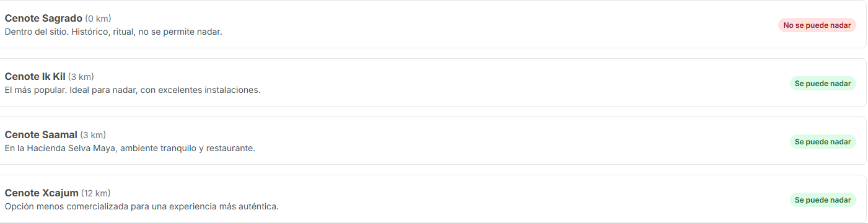Click the (12 km) distance label
Screen dimensions: 868x223
tap(96, 193)
